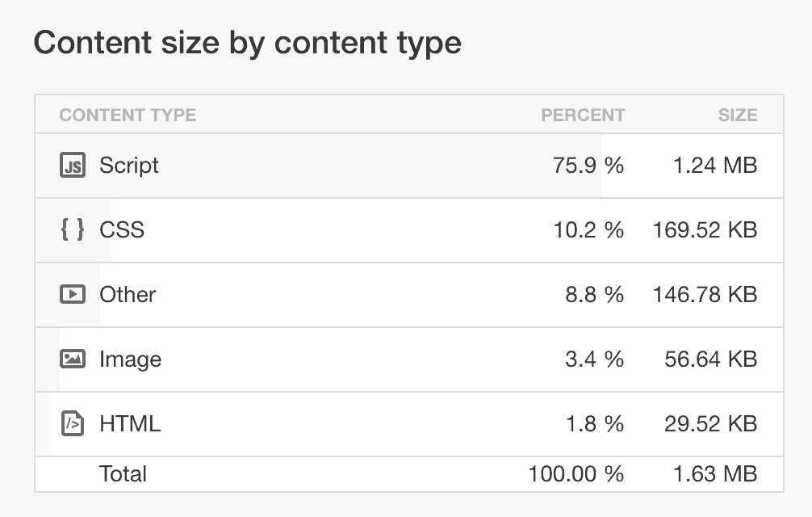Select the Image row label
Screen dimensions: 812x517
(x=130, y=359)
